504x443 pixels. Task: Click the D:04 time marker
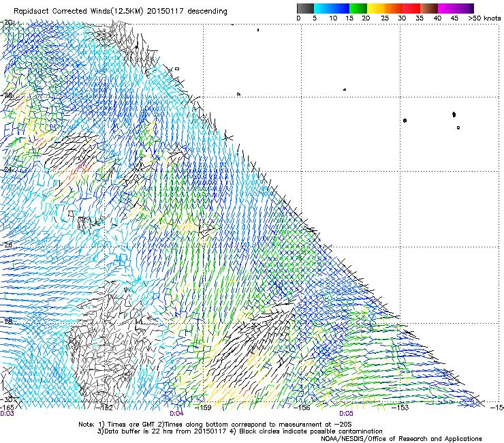[x=176, y=414]
